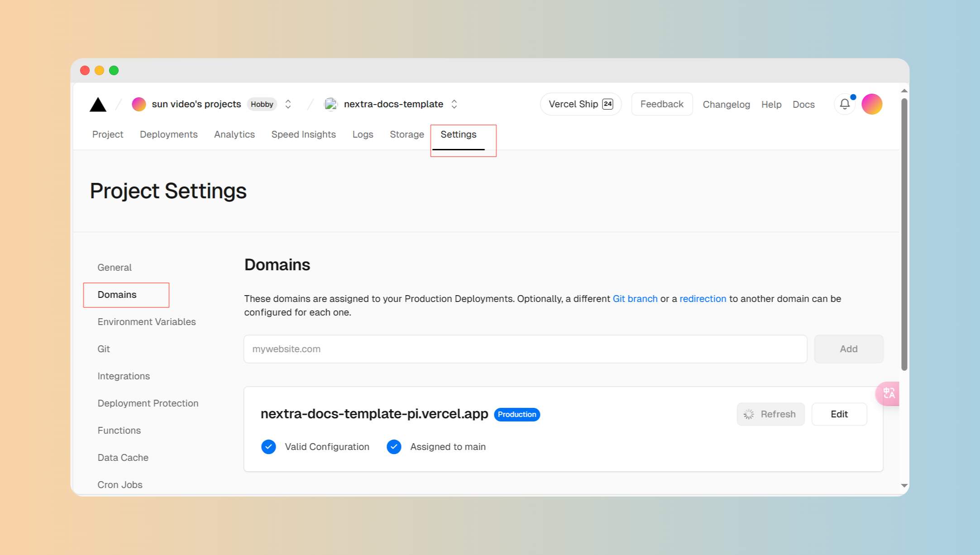Open Functions settings
980x555 pixels.
click(119, 431)
